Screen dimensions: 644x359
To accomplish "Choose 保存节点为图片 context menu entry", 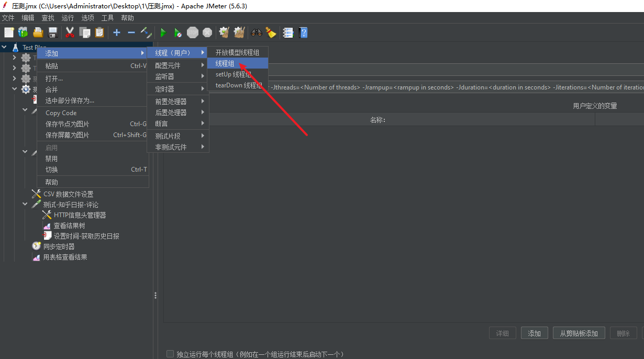I will point(93,124).
